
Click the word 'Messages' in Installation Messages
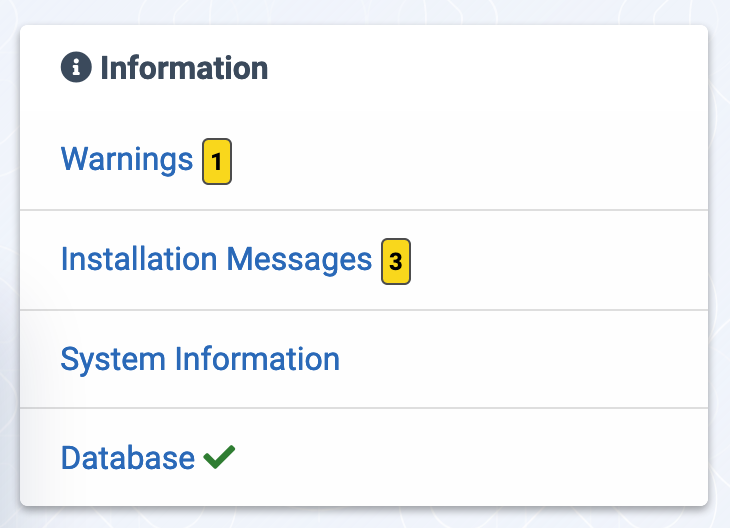(299, 259)
